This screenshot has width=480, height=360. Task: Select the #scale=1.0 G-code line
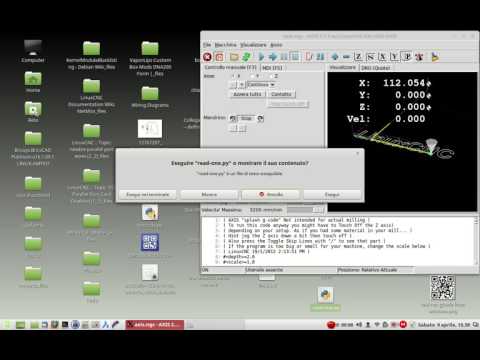tap(239, 262)
